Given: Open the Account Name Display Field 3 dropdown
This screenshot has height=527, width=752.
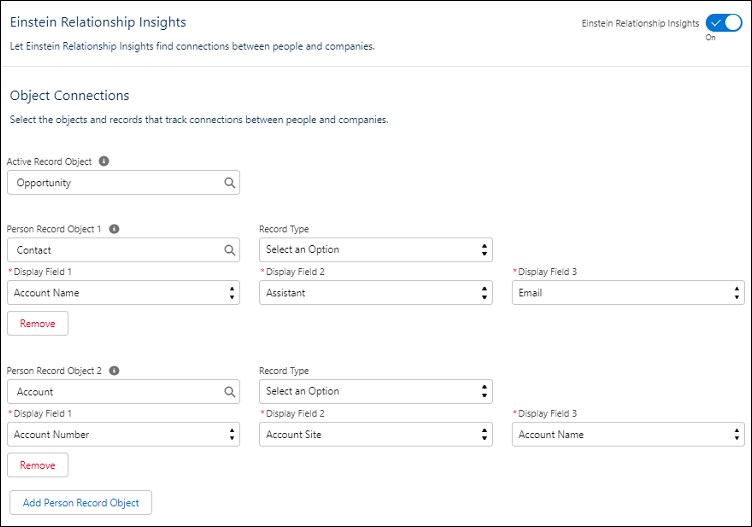Looking at the screenshot, I should click(x=628, y=434).
